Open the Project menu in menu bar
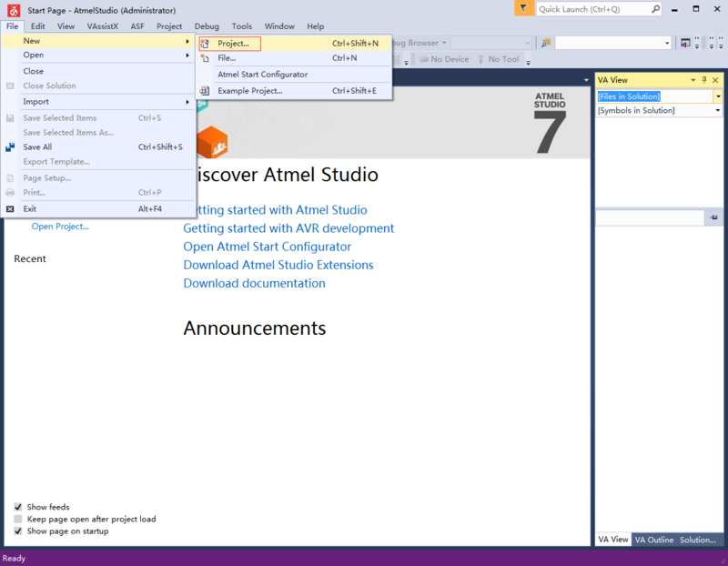728x566 pixels. coord(169,26)
